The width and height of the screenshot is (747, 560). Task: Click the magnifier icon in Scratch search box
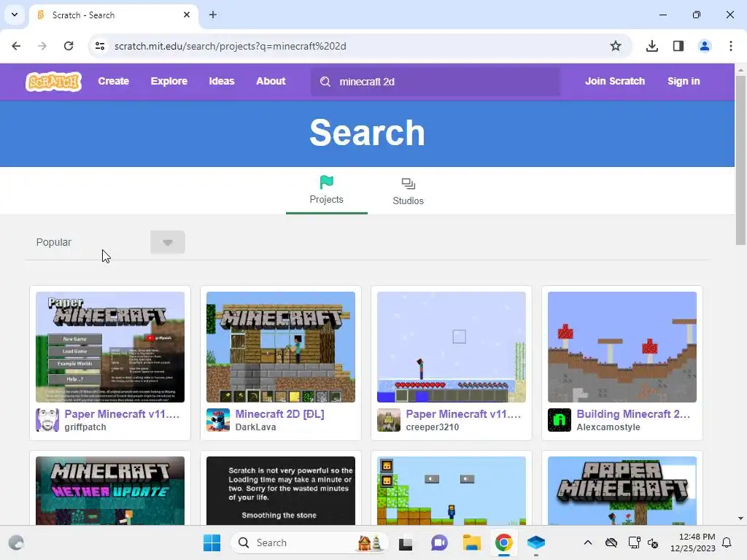tap(325, 82)
